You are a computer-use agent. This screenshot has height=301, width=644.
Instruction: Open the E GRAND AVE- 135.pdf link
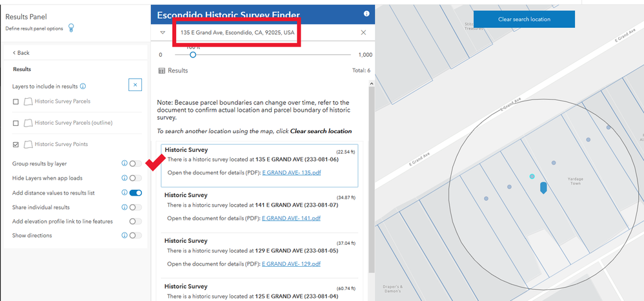291,172
